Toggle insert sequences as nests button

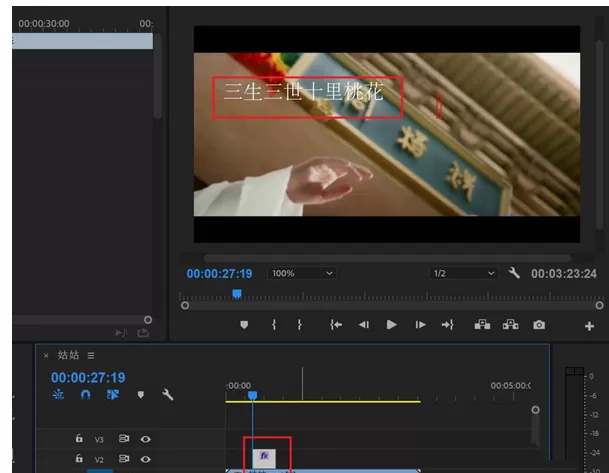click(x=58, y=395)
